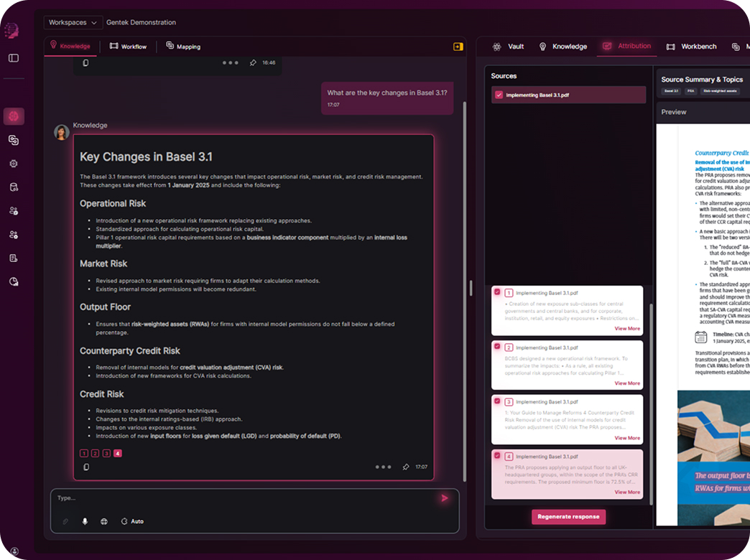Open the Workspaces dropdown

click(73, 22)
